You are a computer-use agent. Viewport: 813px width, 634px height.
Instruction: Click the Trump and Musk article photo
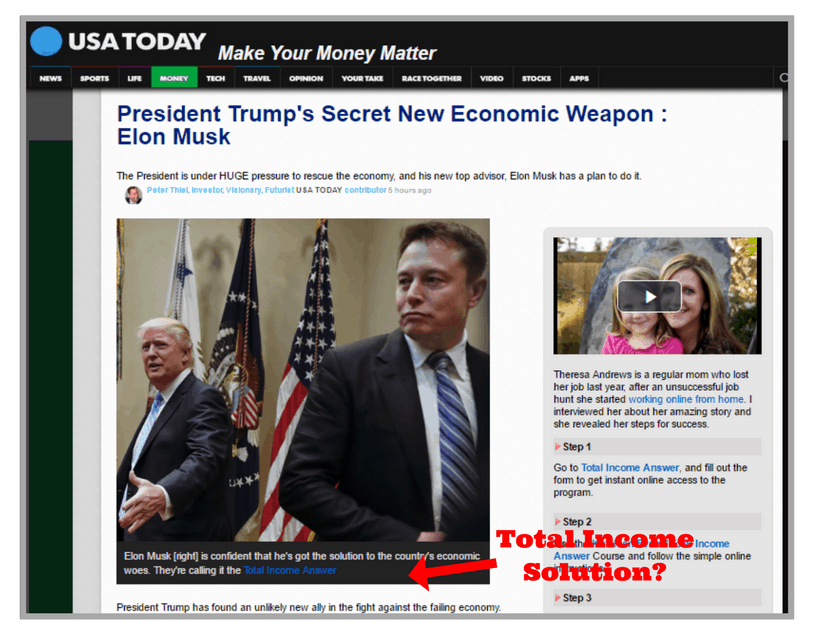303,380
